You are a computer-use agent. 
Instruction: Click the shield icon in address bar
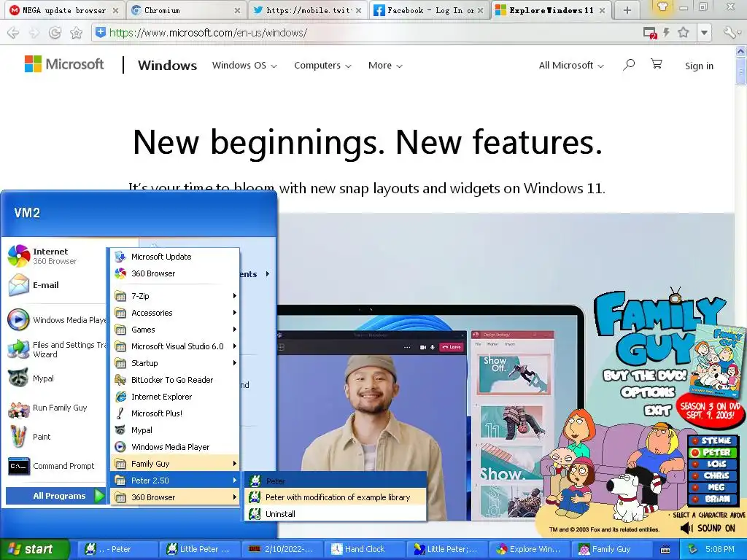(101, 32)
